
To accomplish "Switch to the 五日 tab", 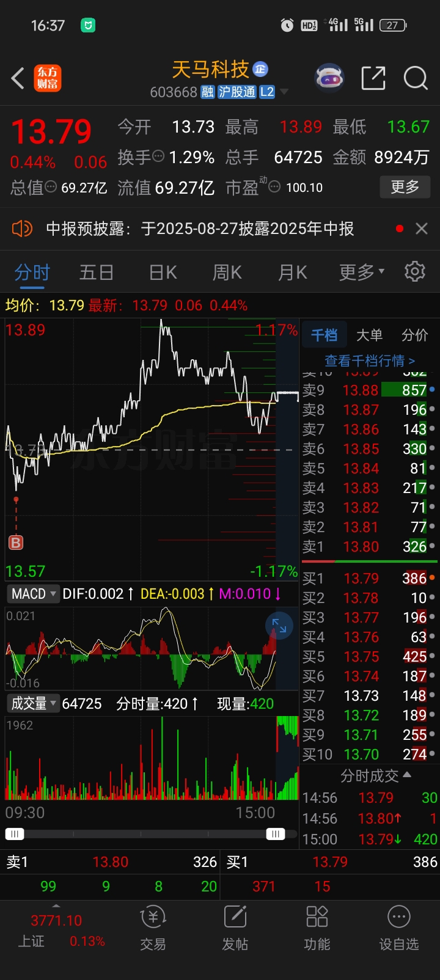I will 97,272.
